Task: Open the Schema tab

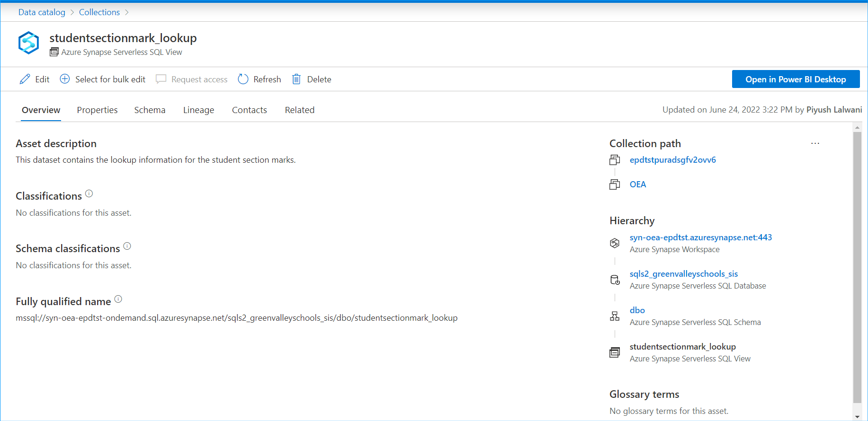Action: pyautogui.click(x=150, y=110)
